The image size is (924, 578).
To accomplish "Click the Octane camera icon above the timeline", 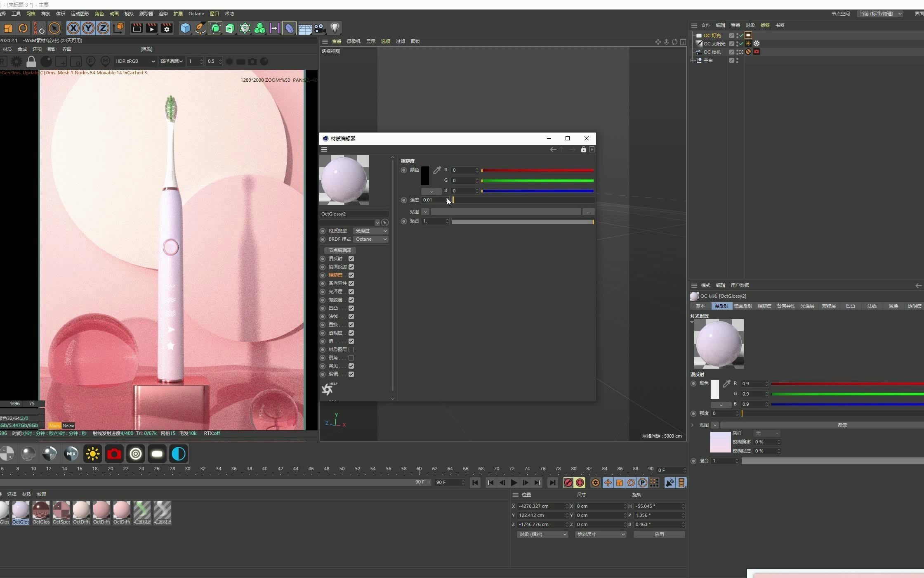I will pyautogui.click(x=114, y=454).
